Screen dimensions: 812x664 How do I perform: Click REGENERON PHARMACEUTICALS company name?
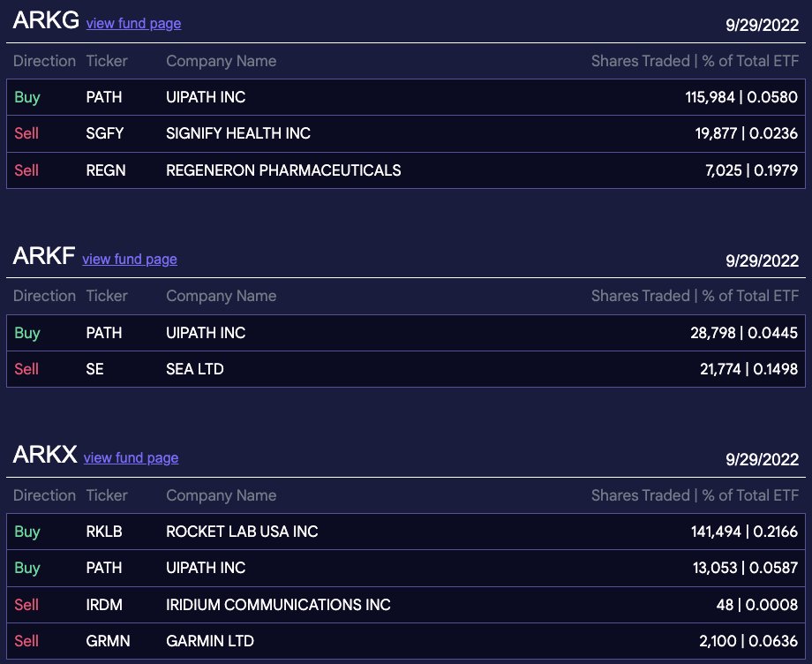click(283, 170)
